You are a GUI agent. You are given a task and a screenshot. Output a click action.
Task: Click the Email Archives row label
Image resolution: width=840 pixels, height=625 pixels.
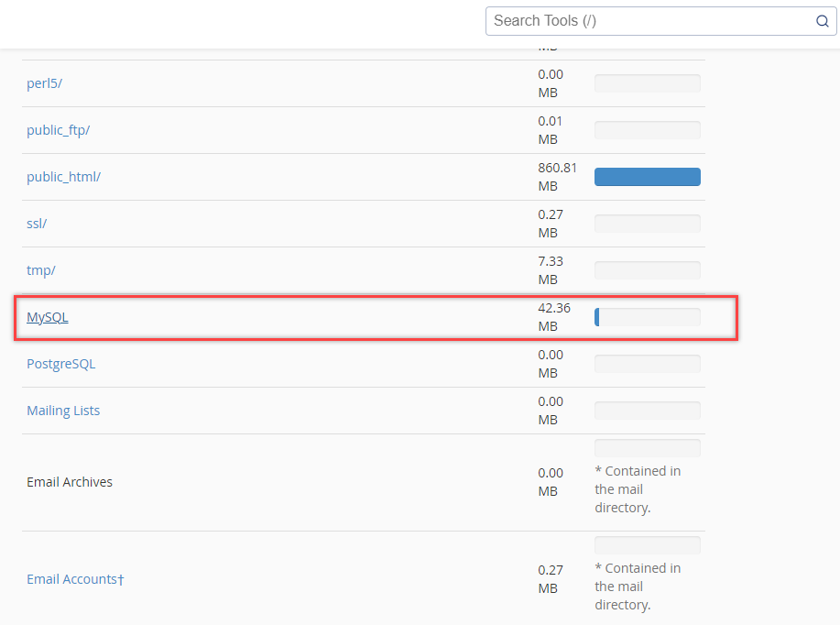(70, 481)
